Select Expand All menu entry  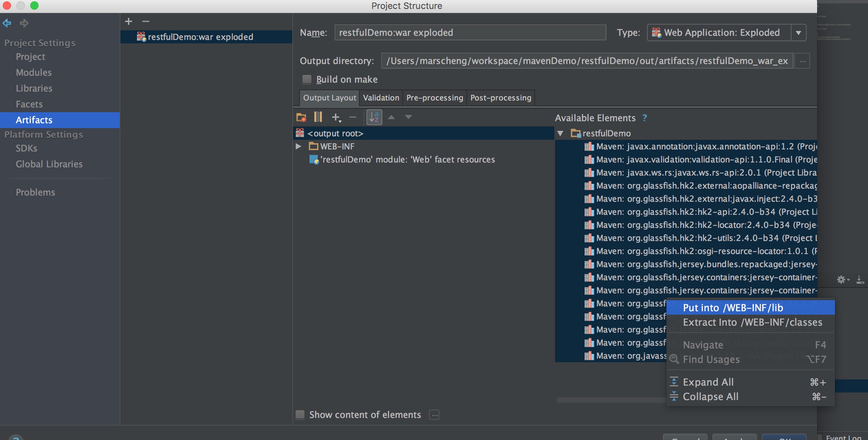click(x=751, y=382)
